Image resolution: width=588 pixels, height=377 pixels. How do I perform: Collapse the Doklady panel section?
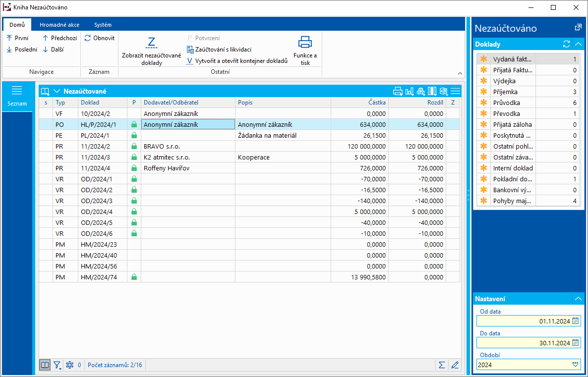point(578,44)
